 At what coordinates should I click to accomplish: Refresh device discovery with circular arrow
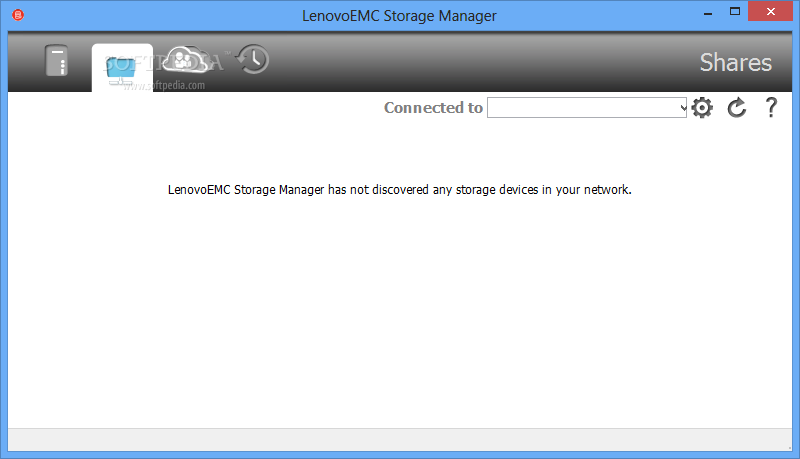click(737, 108)
